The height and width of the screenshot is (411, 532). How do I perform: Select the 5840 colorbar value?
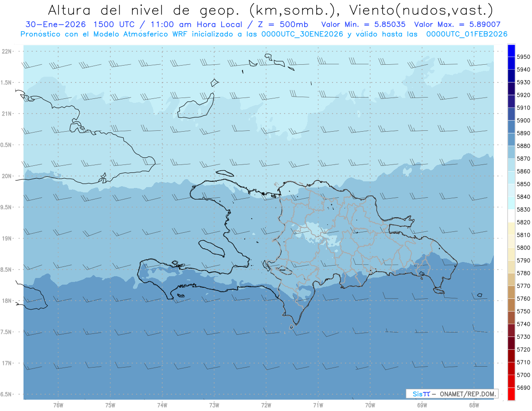524,196
